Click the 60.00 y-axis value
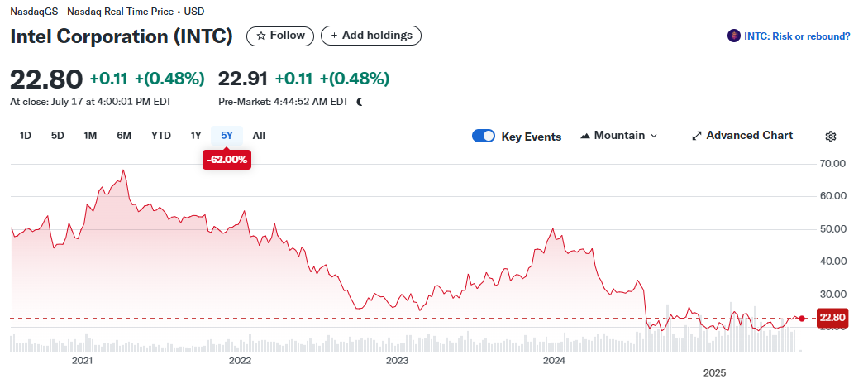The height and width of the screenshot is (384, 868). (x=832, y=196)
